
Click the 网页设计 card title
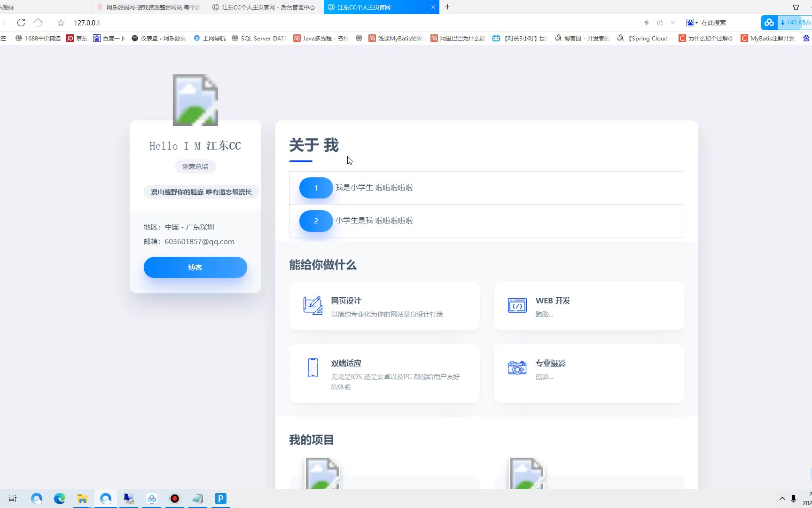(x=346, y=301)
